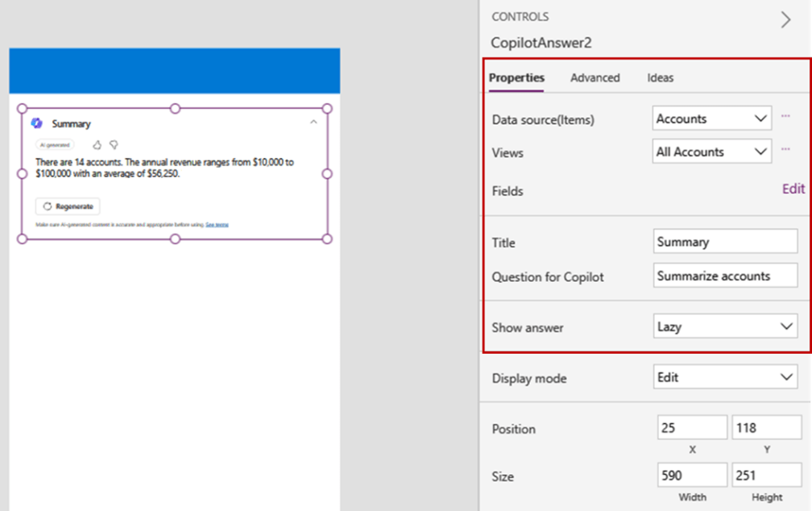Open ellipsis menu next to Views
The width and height of the screenshot is (812, 511).
[785, 150]
